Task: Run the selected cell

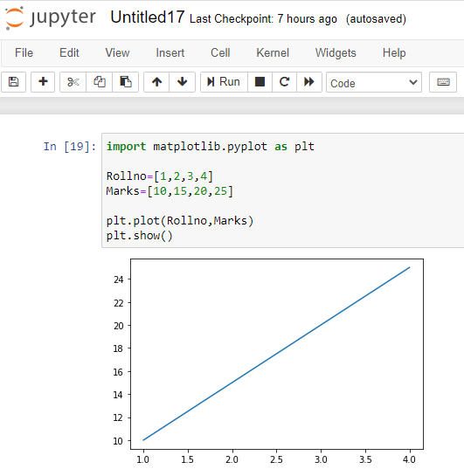Action: pos(224,82)
